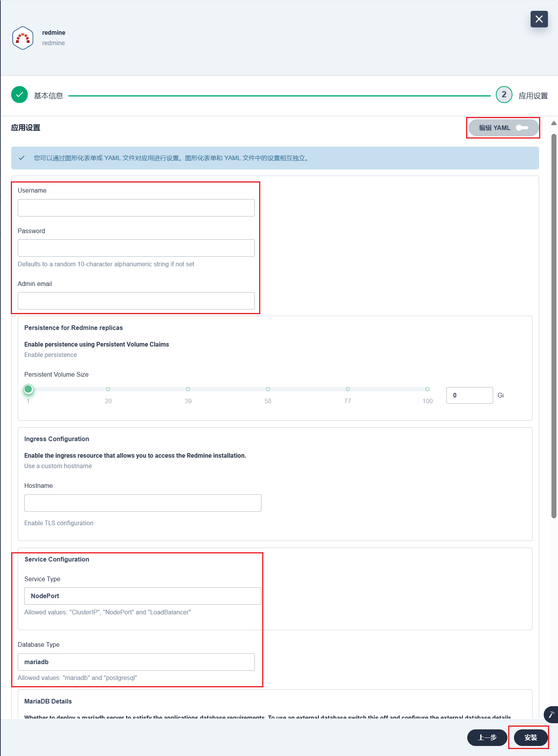Click the Persistence for Redmine replicas heading

[73, 328]
